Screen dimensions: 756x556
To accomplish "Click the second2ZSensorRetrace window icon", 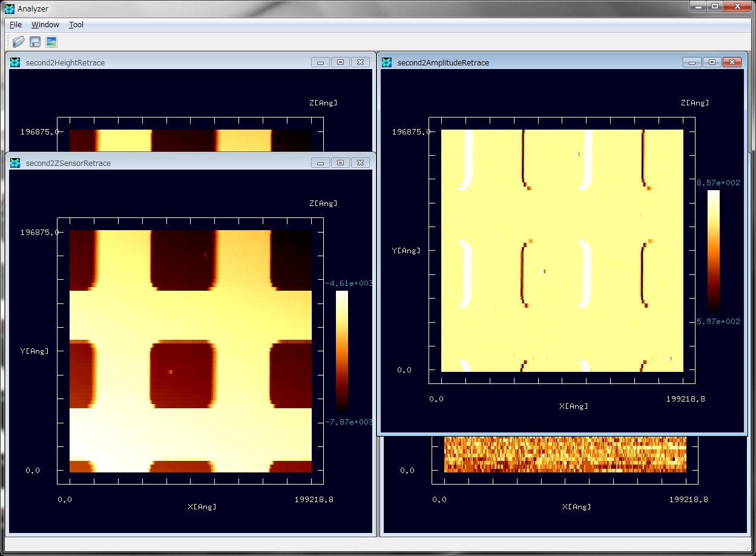I will (16, 163).
